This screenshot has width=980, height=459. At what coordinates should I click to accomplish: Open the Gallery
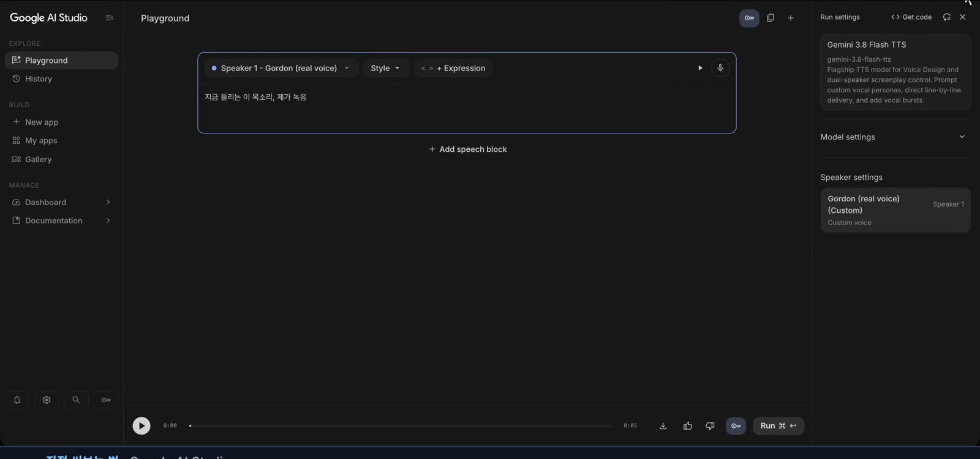click(x=61, y=160)
